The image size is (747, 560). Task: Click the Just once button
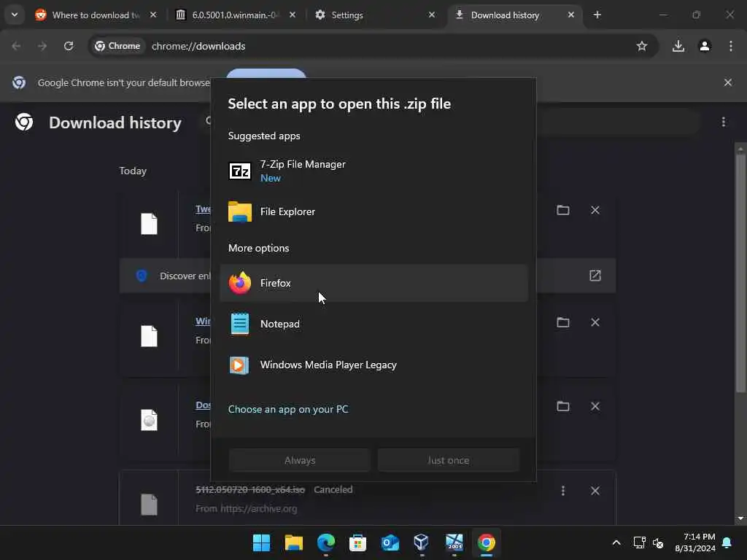click(449, 460)
